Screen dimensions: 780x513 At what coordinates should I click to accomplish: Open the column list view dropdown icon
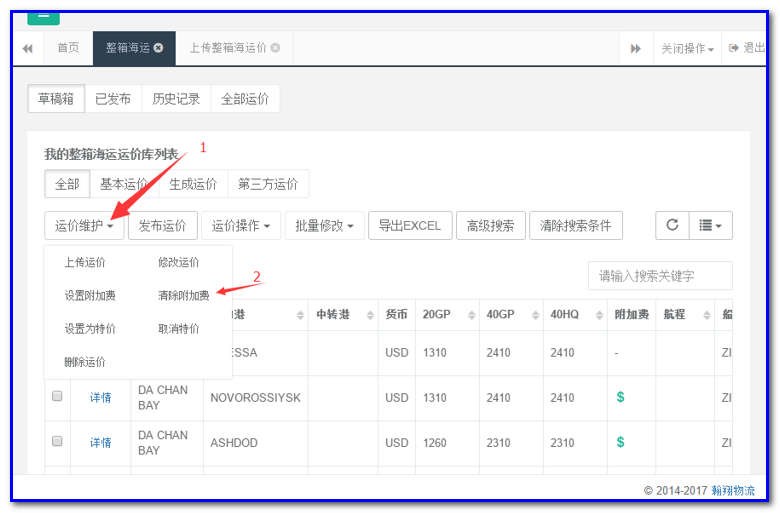tap(710, 225)
